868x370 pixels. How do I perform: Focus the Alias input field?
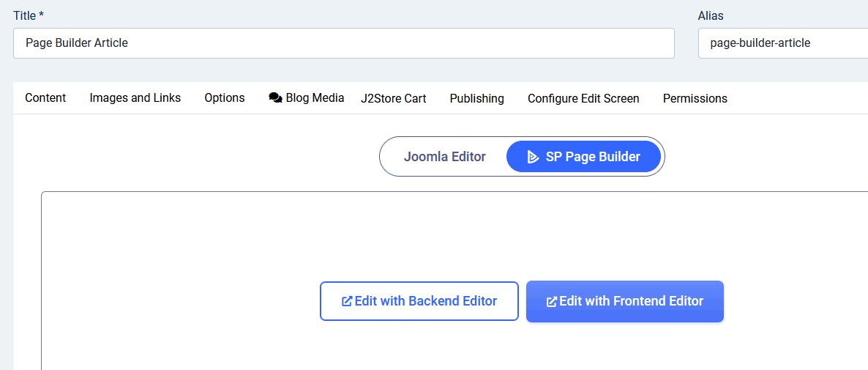coord(782,43)
